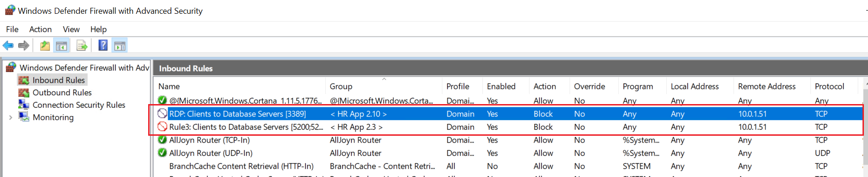The image size is (868, 177).
Task: Select Outbound Rules in the tree
Action: pos(62,93)
